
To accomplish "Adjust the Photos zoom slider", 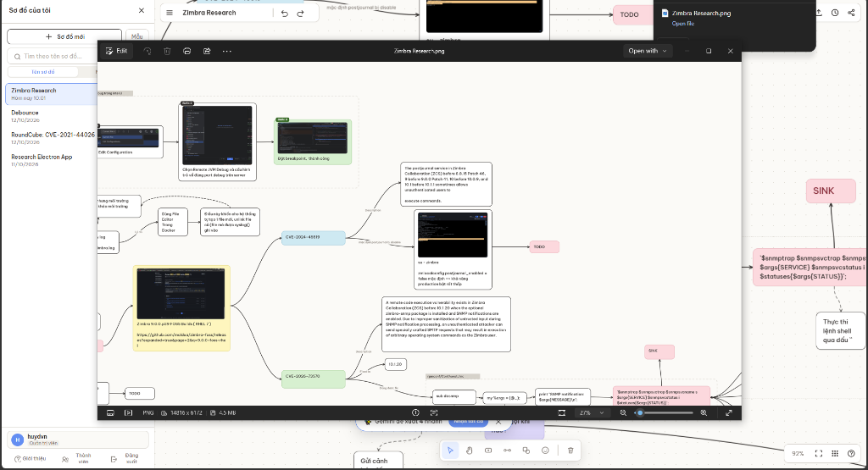I will coord(664,412).
